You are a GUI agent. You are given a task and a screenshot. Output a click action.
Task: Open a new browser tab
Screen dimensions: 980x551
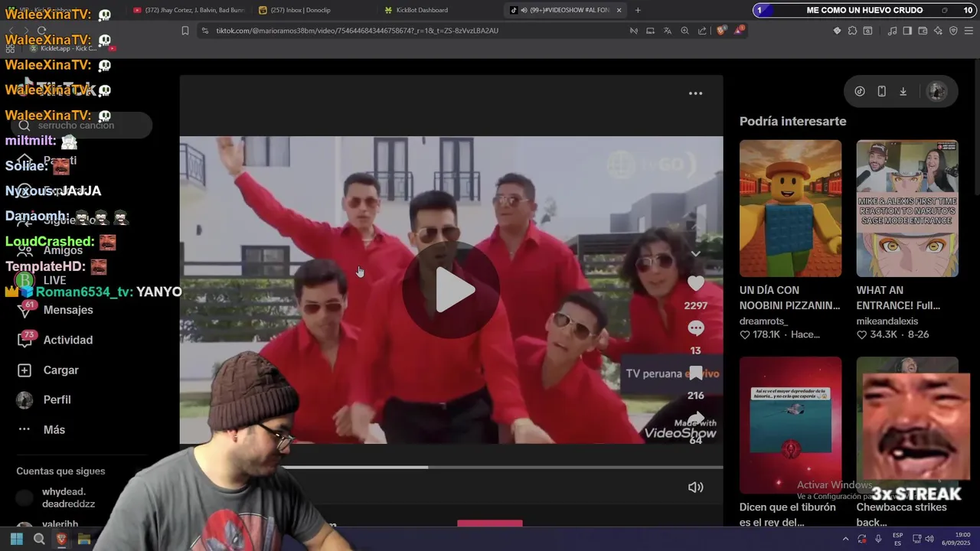[638, 10]
